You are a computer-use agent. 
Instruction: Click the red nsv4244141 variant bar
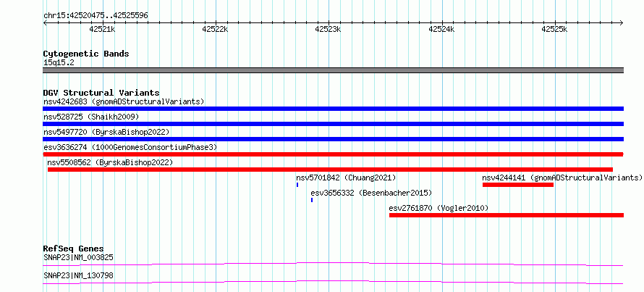click(x=518, y=185)
